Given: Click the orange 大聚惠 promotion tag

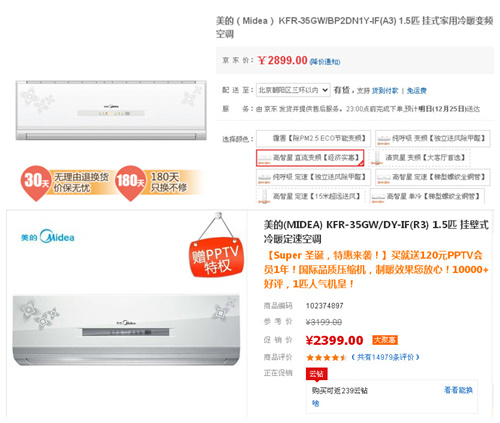Looking at the screenshot, I should [385, 340].
